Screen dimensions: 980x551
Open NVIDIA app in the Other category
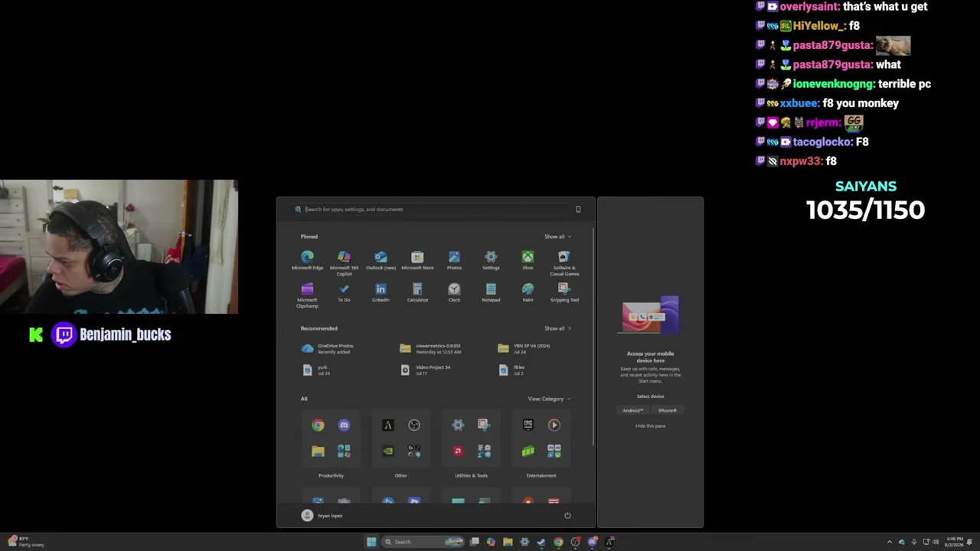point(388,451)
